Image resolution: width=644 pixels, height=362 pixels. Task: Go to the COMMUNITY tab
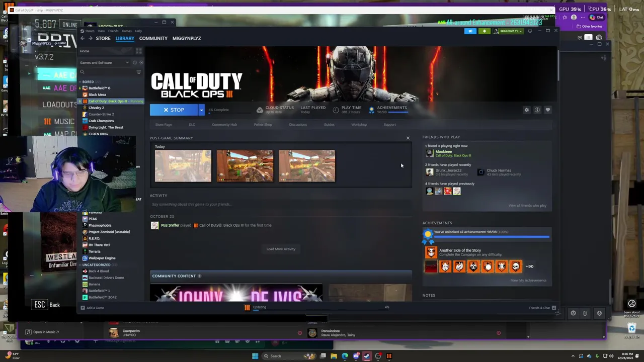coord(153,38)
